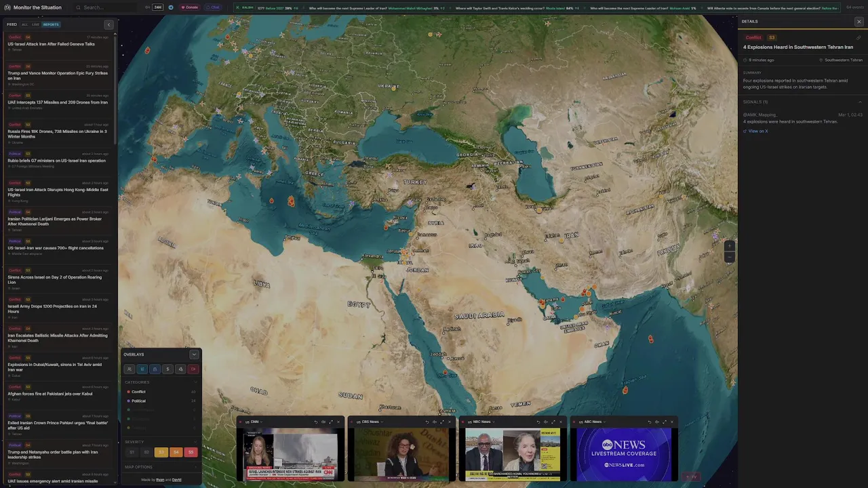This screenshot has height=488, width=868.
Task: Expand the CBS News stream to fullscreen
Action: 442,422
